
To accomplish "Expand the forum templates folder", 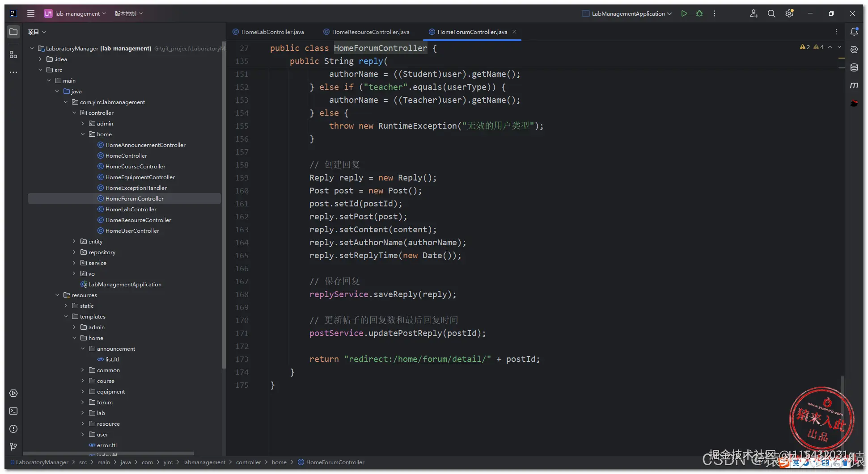I will point(83,402).
